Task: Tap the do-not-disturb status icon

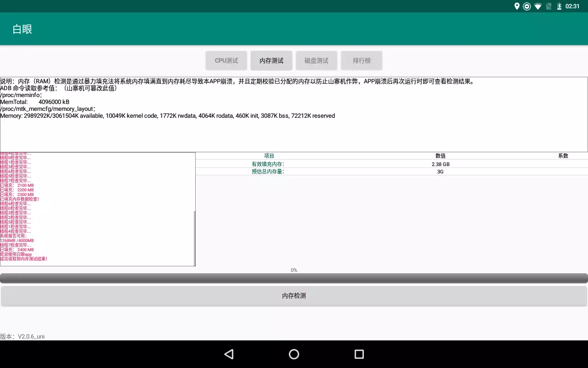Action: coord(527,6)
